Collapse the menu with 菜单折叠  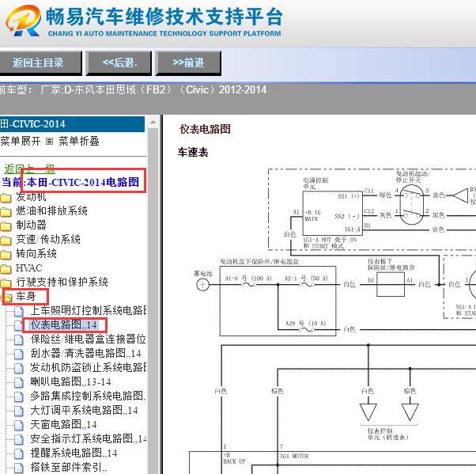pyautogui.click(x=79, y=141)
